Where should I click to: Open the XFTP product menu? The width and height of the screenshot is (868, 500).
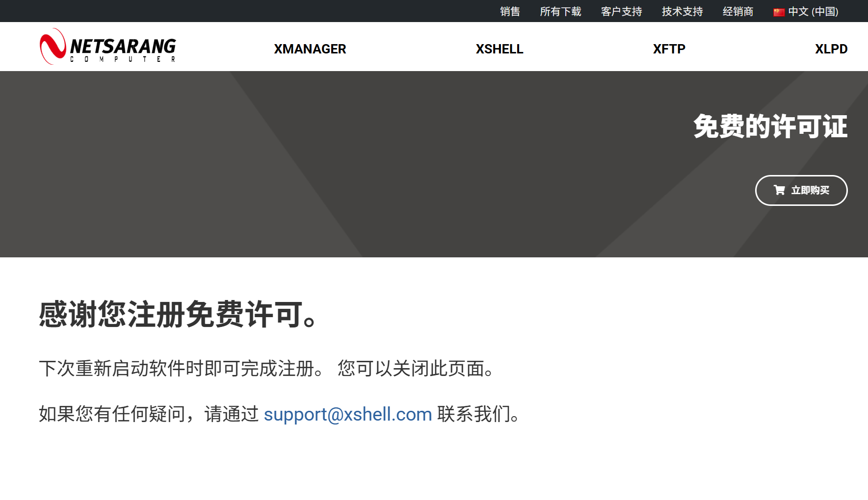coord(669,49)
